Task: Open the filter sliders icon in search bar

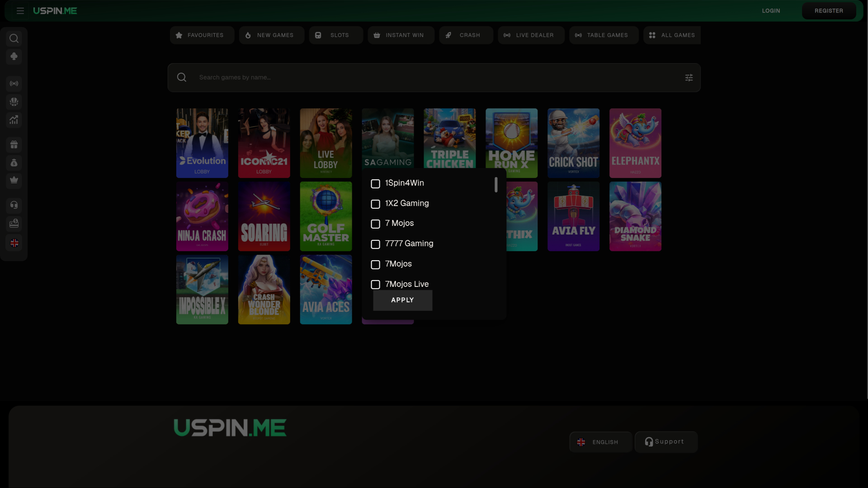Action: [689, 78]
